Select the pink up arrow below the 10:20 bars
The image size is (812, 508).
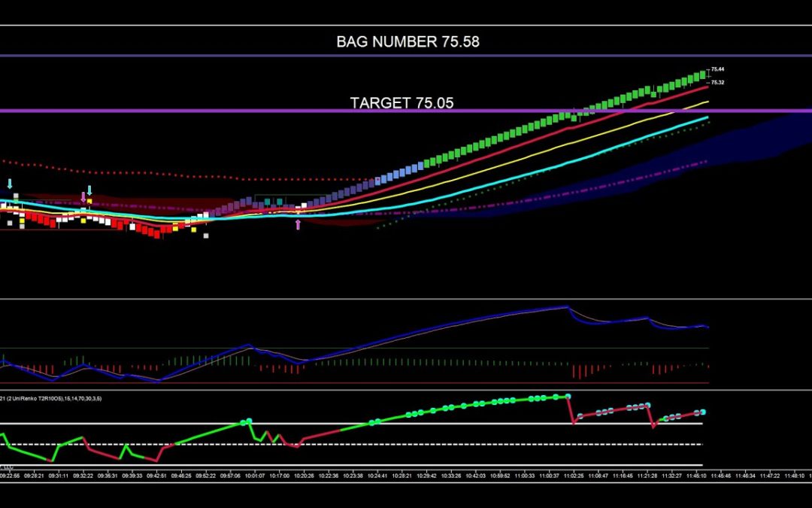coord(298,224)
